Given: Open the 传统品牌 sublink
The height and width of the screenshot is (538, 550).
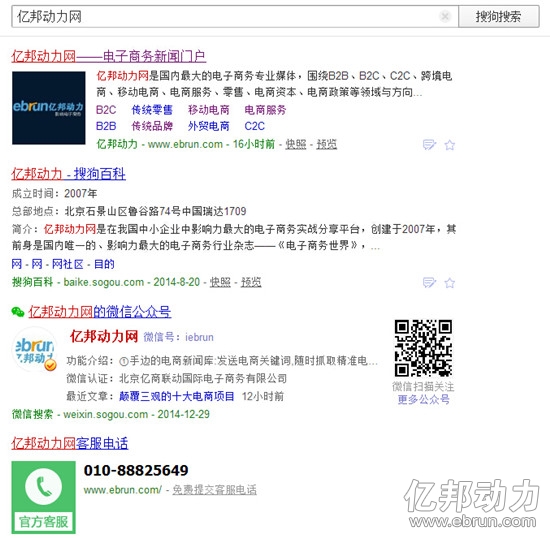Looking at the screenshot, I should pyautogui.click(x=152, y=126).
